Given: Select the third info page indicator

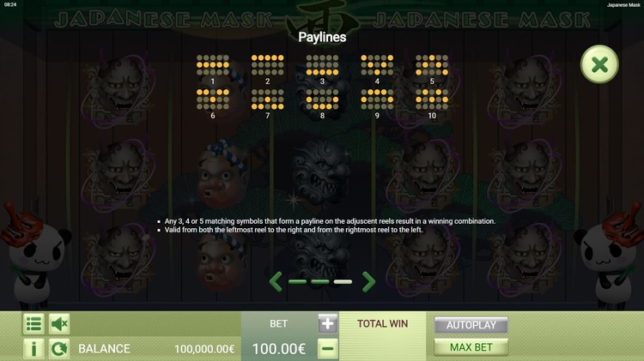Looking at the screenshot, I should [343, 282].
